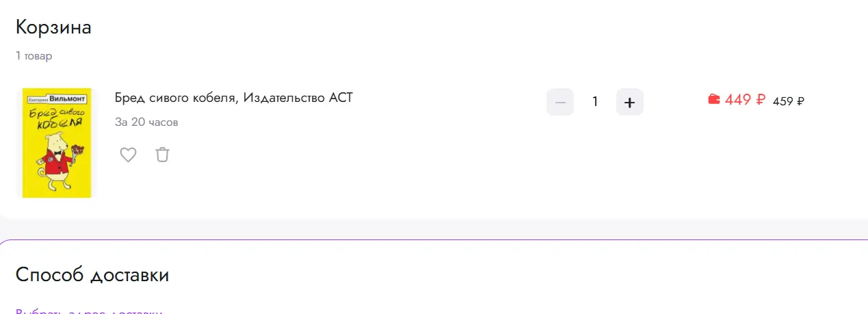Click the "За 20 часов" delivery time text
This screenshot has width=868, height=314.
click(146, 122)
